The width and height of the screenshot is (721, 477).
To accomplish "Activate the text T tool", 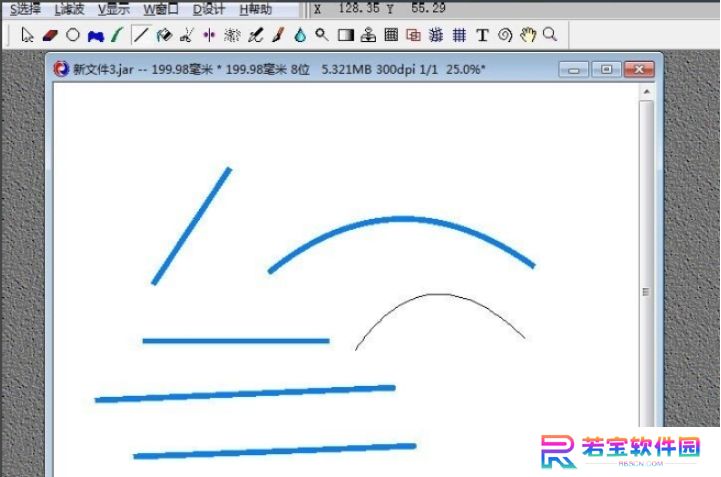I will coord(482,35).
